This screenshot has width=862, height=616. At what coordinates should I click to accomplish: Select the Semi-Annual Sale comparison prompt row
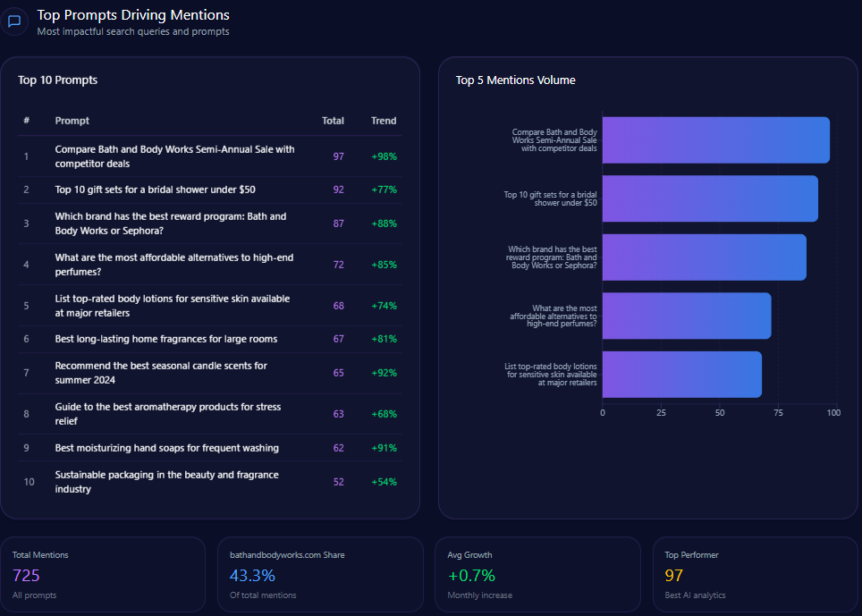tap(174, 156)
